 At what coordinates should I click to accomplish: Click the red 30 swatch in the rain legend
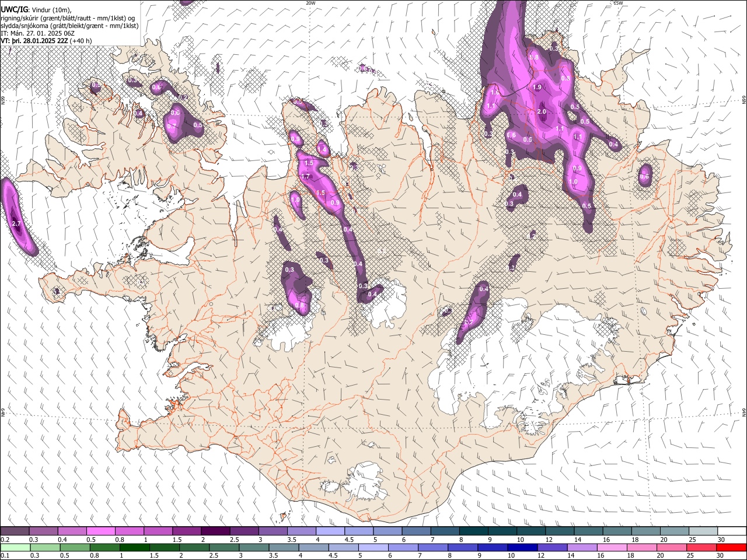click(731, 548)
